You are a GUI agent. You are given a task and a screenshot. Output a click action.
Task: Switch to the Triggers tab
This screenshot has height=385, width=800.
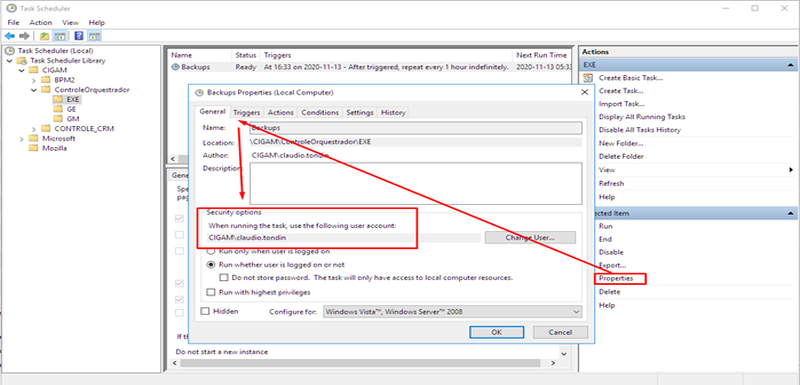click(247, 113)
